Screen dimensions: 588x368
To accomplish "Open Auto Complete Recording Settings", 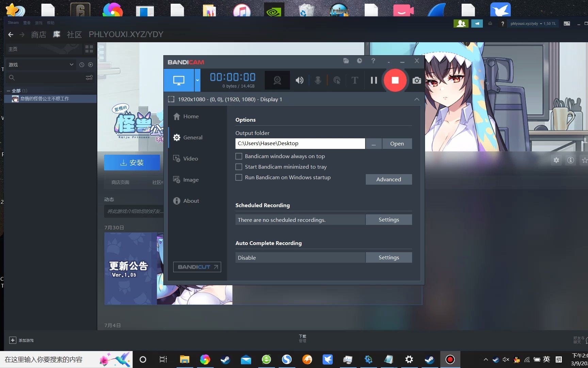I will point(389,258).
